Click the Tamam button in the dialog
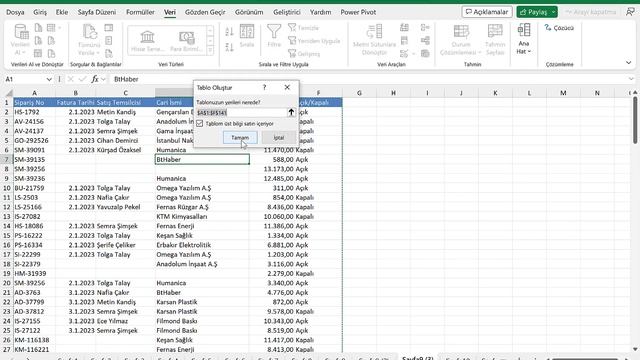Image resolution: width=640 pixels, height=360 pixels. [x=240, y=138]
